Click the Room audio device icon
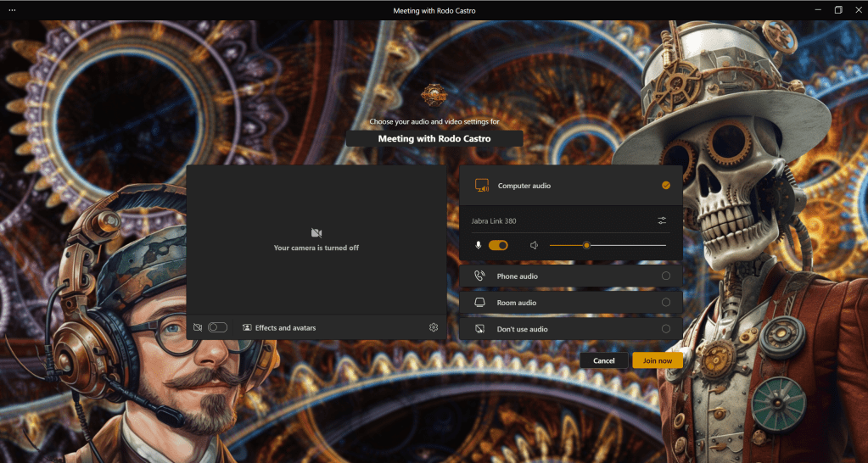Screen dimensions: 868x463 pyautogui.click(x=479, y=303)
